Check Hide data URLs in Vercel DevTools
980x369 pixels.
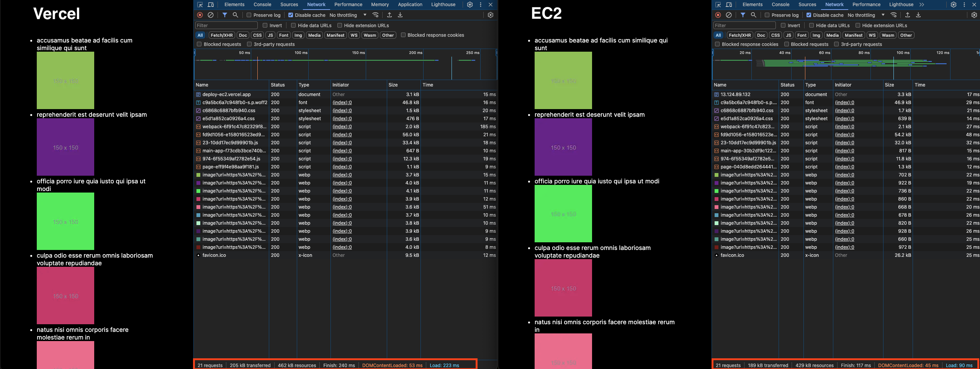293,26
